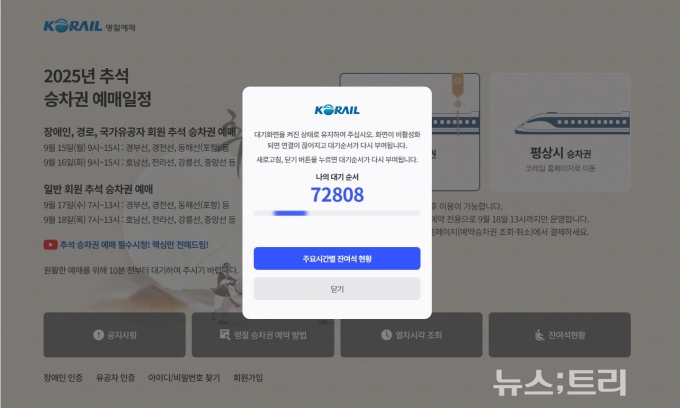
Task: Select the partially hidden holiday ticket card
Action: coord(455,132)
